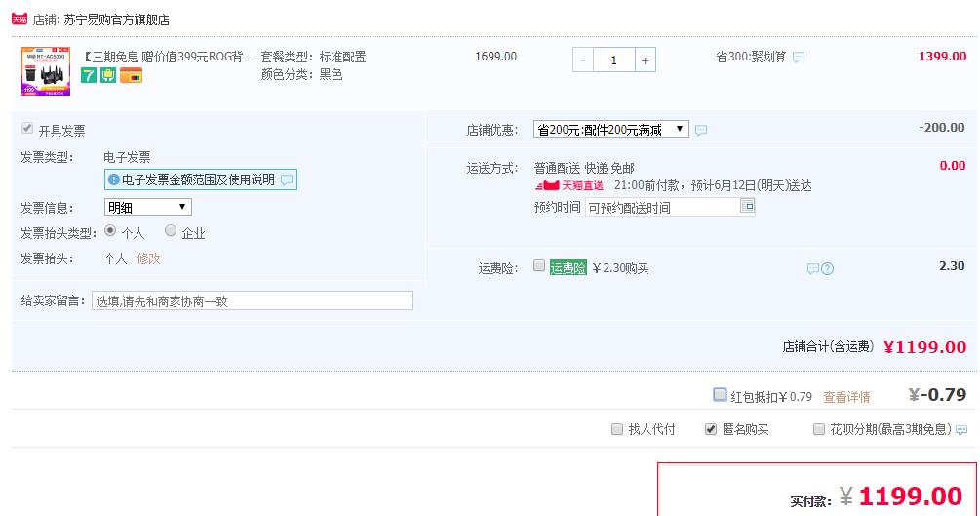This screenshot has height=516, width=980.
Task: Click the 1699.00 unit price
Action: click(x=495, y=57)
